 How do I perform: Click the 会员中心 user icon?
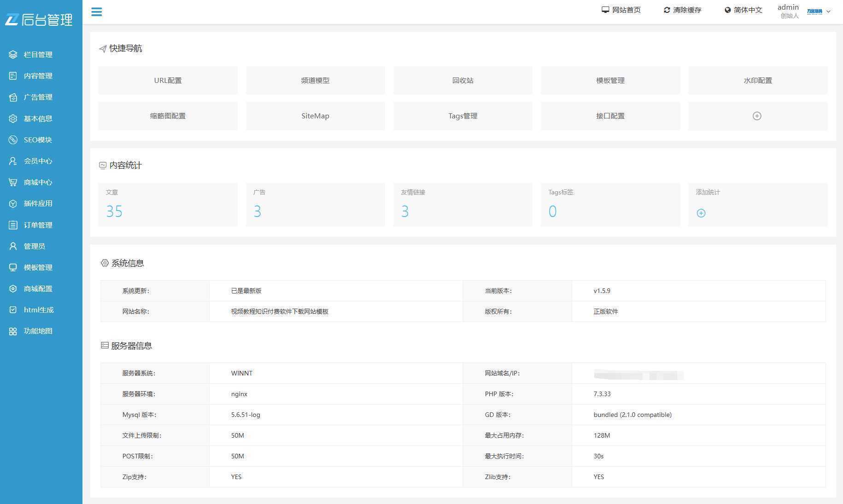(13, 161)
